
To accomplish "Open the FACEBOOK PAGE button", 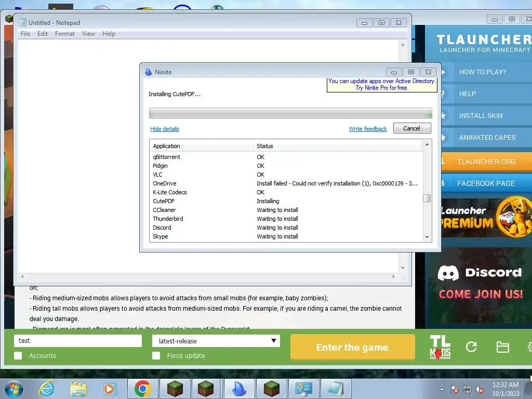I will pyautogui.click(x=486, y=183).
